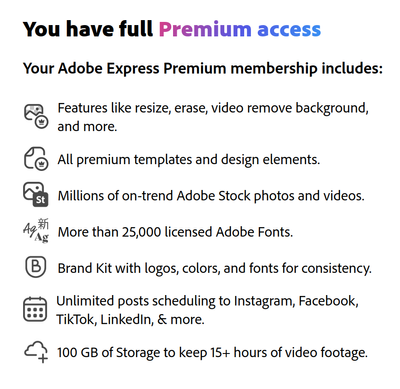The height and width of the screenshot is (389, 400).
Task: Click the gradient 'Premium access' text
Action: click(x=240, y=29)
